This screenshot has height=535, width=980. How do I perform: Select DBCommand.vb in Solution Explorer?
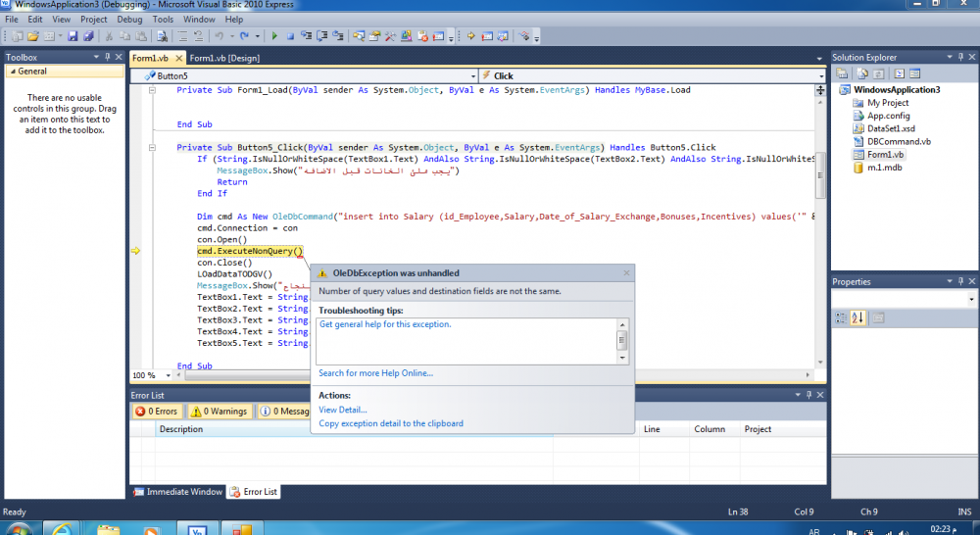coord(899,142)
